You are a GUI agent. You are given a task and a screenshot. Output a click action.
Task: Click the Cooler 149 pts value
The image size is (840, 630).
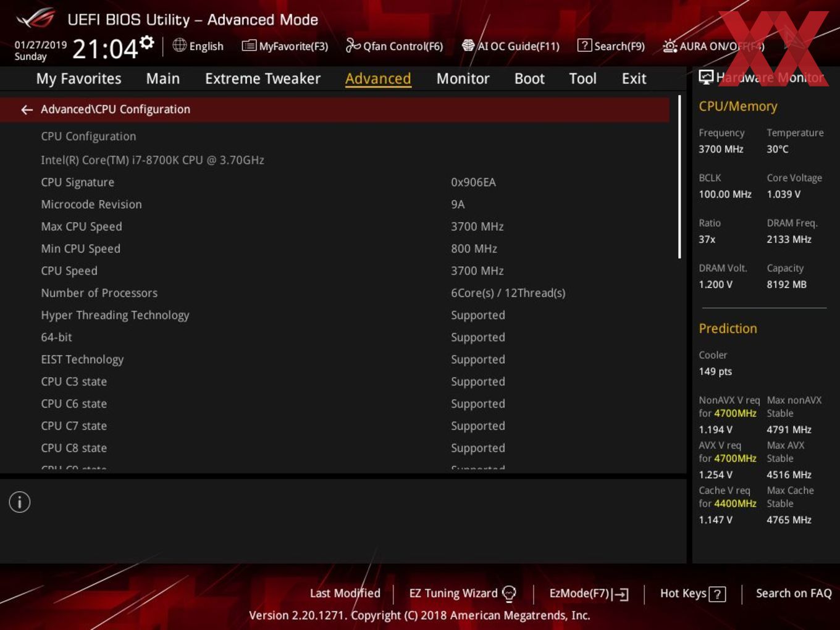[715, 371]
